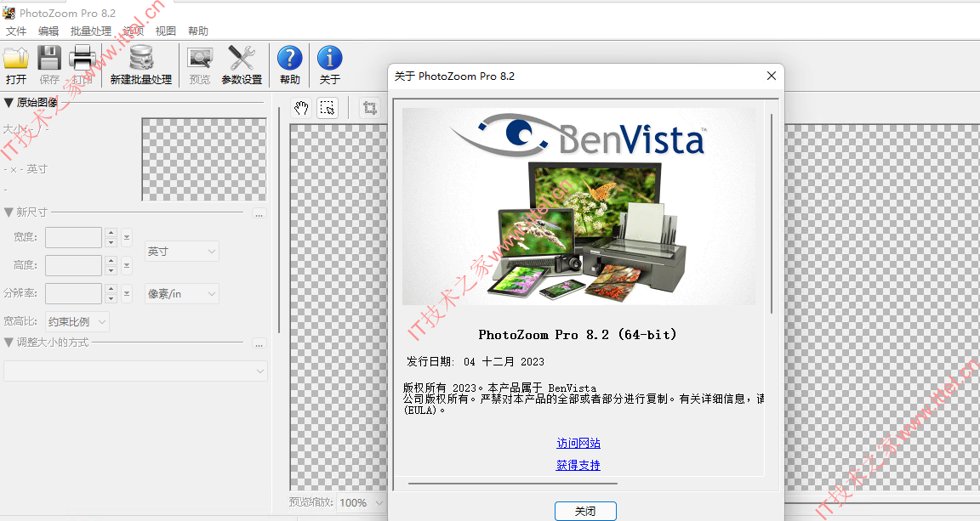Click the 宽度 width spinner arrows

(111, 237)
